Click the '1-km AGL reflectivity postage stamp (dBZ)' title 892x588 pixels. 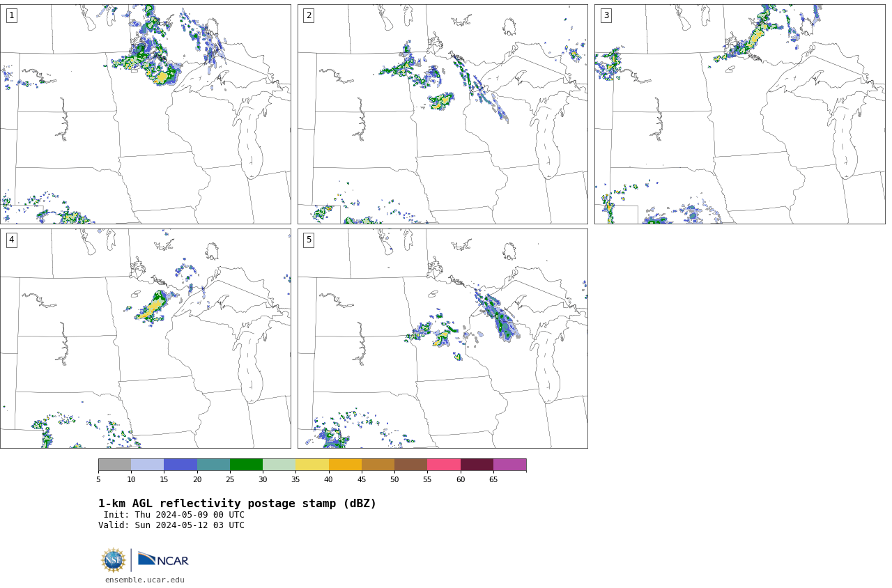click(237, 504)
